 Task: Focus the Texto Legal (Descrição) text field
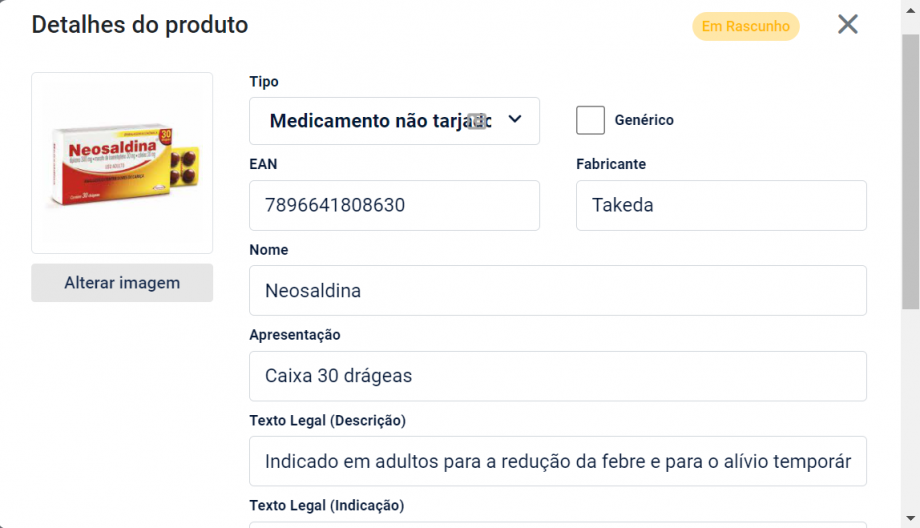pos(557,461)
